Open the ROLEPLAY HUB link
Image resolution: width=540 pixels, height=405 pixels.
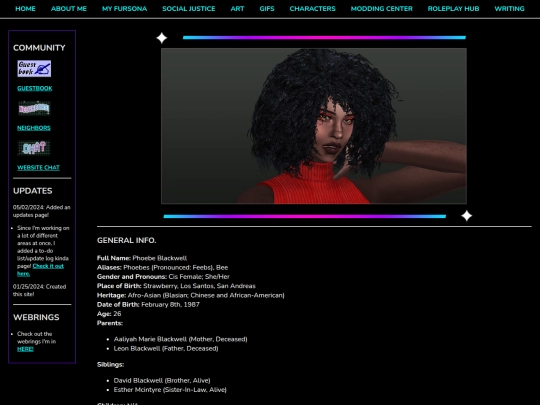pyautogui.click(x=453, y=9)
